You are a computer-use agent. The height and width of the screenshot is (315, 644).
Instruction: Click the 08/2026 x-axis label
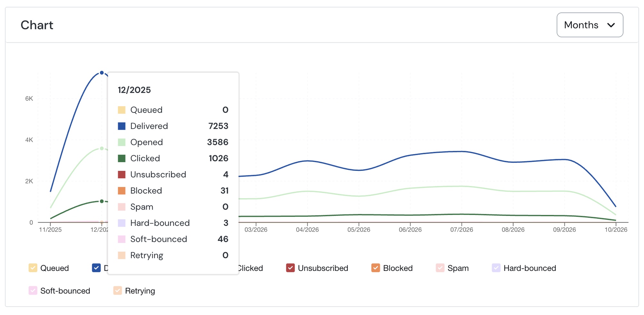(x=513, y=230)
